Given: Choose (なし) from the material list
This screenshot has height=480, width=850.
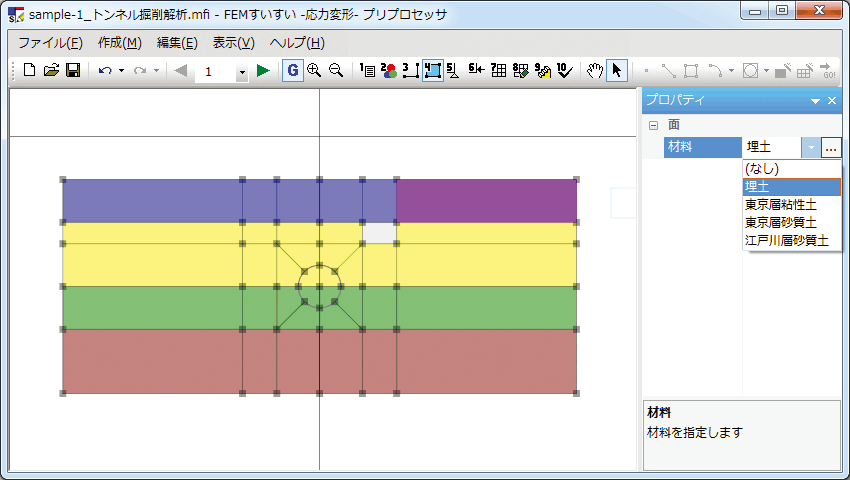Looking at the screenshot, I should click(x=791, y=169).
